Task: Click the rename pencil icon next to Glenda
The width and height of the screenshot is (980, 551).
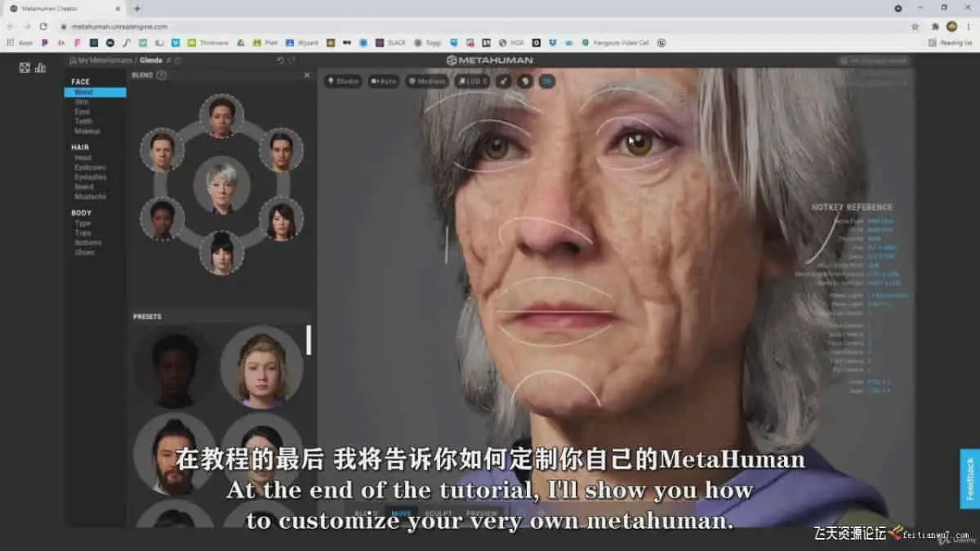Action: point(169,60)
